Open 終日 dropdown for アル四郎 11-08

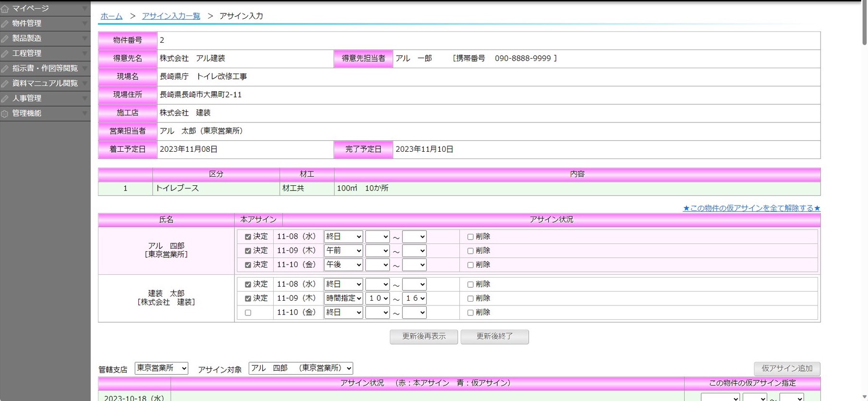tap(343, 236)
